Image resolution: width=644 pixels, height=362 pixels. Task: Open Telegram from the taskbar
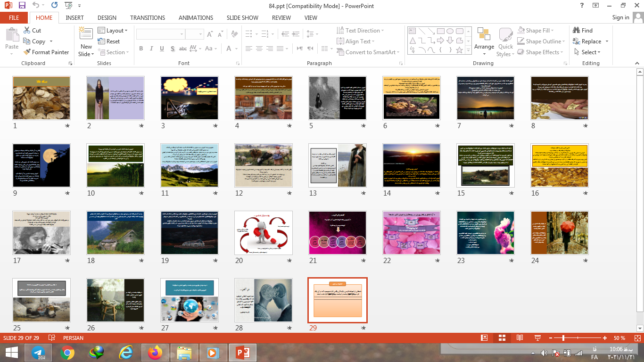pos(38,352)
